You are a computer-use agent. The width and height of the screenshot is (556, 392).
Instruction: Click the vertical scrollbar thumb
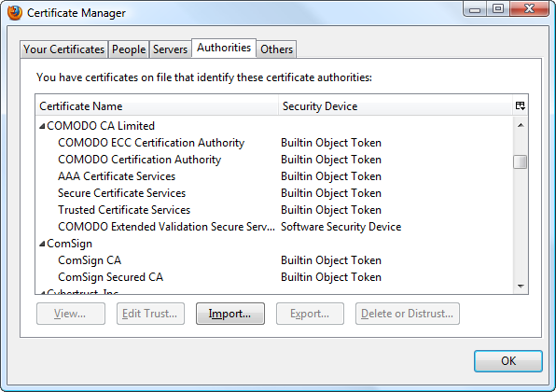[x=521, y=162]
